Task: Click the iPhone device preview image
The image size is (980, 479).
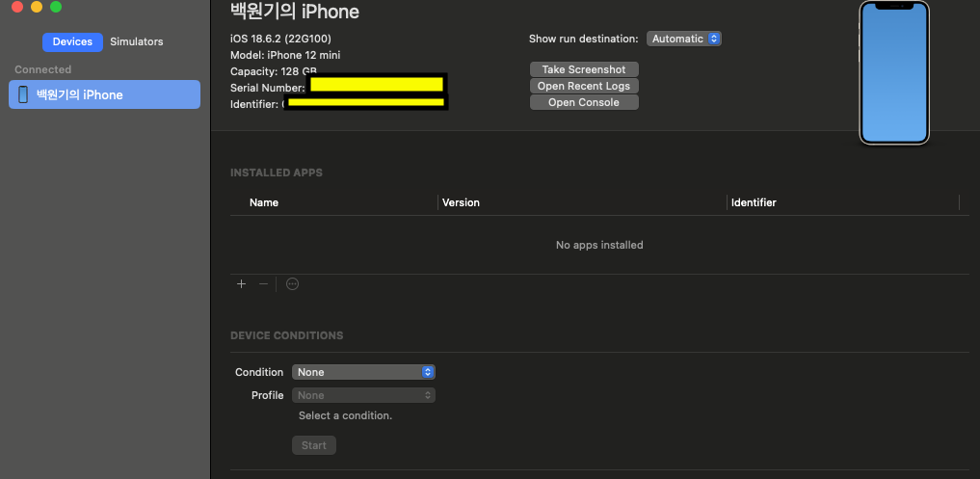Action: click(893, 72)
